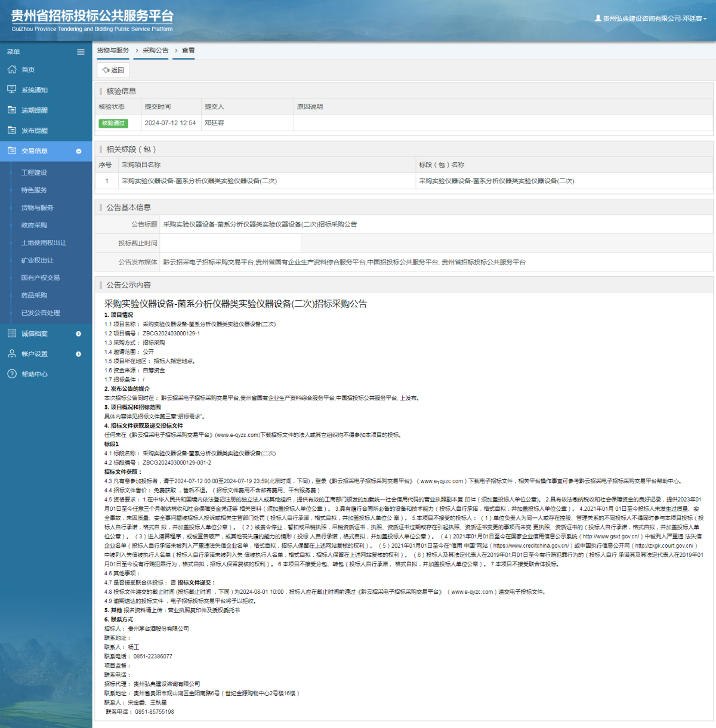This screenshot has width=716, height=728.
Task: Click the monitor icon for 系统通知
Action: (12, 90)
